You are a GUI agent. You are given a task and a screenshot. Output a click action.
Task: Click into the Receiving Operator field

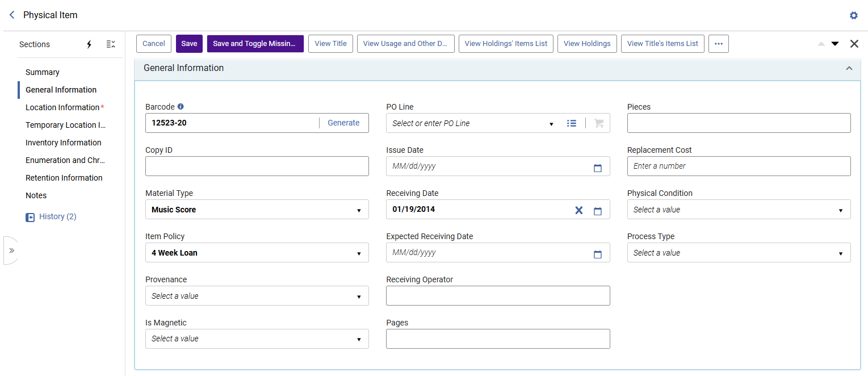tap(498, 296)
